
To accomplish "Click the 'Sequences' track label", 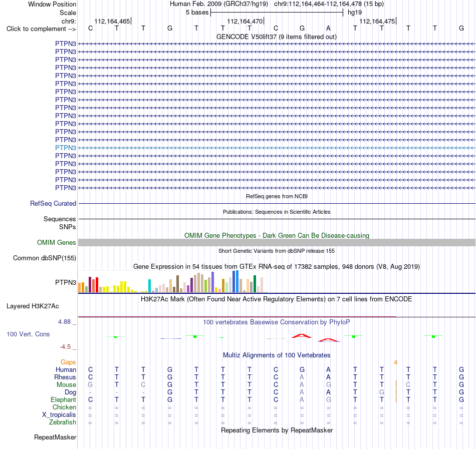I will click(x=60, y=219).
